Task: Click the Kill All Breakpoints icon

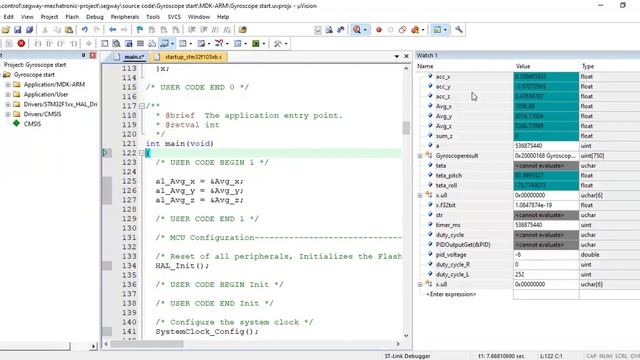Action: [415, 30]
